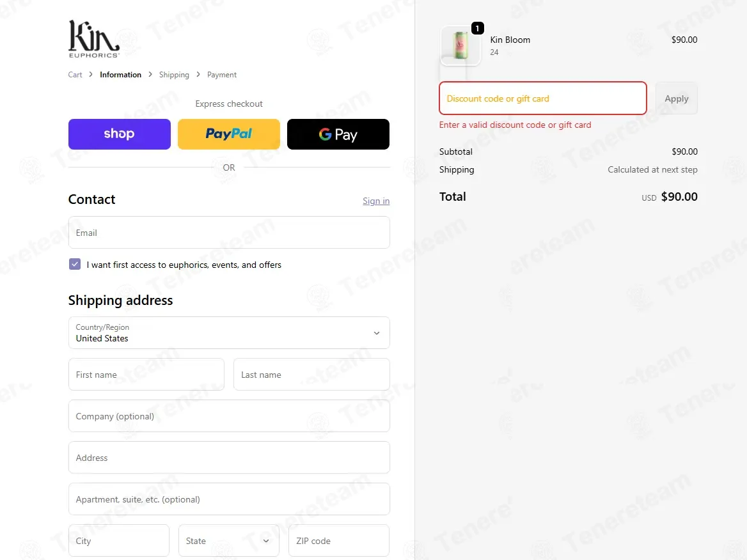Focus the Email input field

click(x=229, y=233)
